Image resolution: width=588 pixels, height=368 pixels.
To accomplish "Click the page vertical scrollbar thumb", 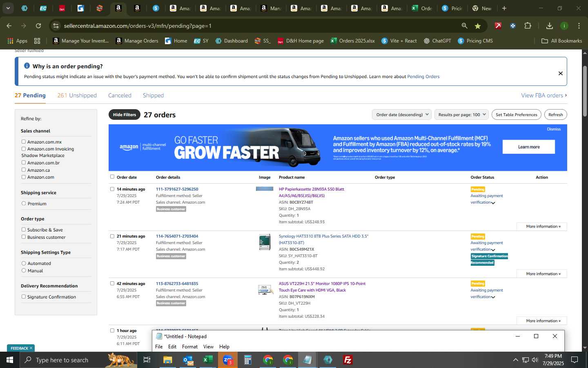I will 585,91.
